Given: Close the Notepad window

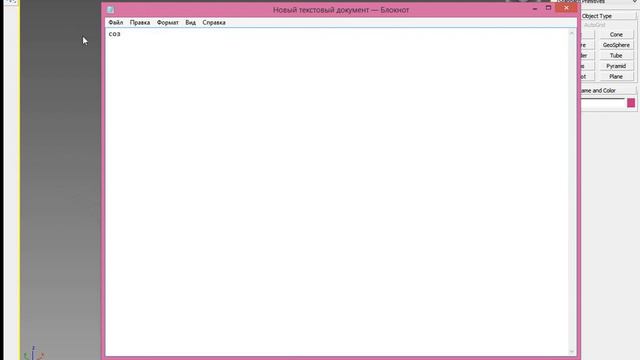Looking at the screenshot, I should (x=567, y=8).
